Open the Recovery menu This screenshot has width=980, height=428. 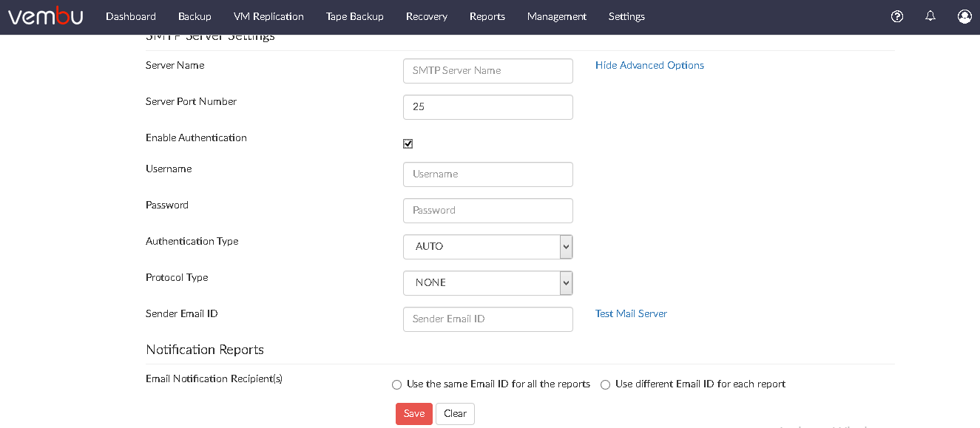coord(427,16)
